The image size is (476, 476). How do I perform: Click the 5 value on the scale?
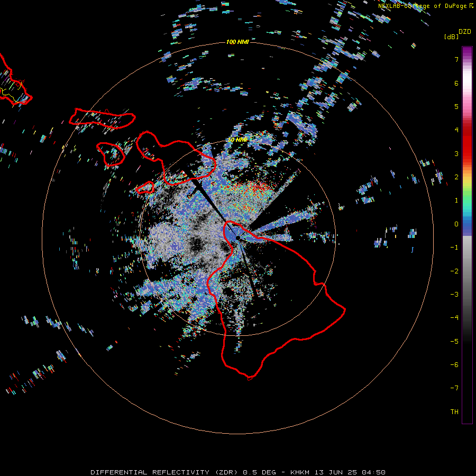(x=456, y=106)
